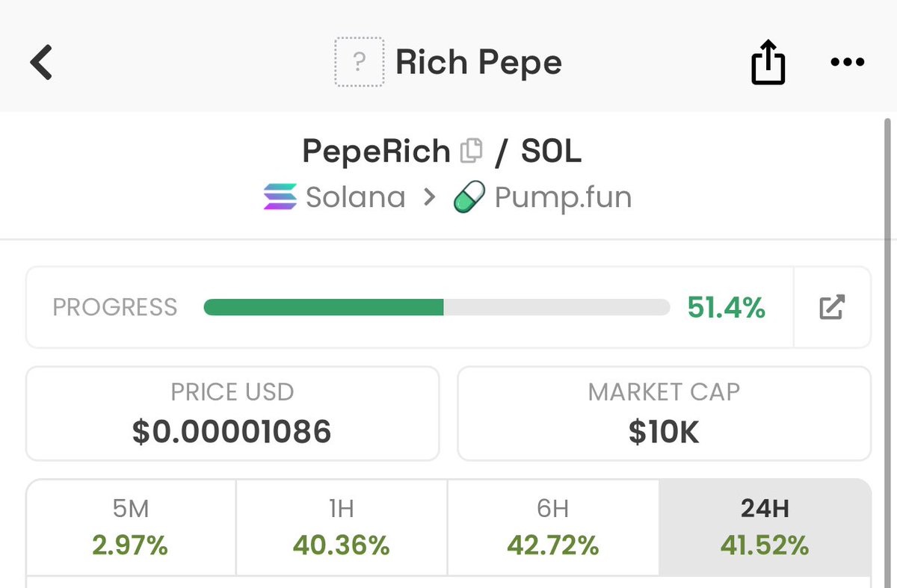The width and height of the screenshot is (897, 588).
Task: Tap the Pump.fun pill icon
Action: coord(470,198)
